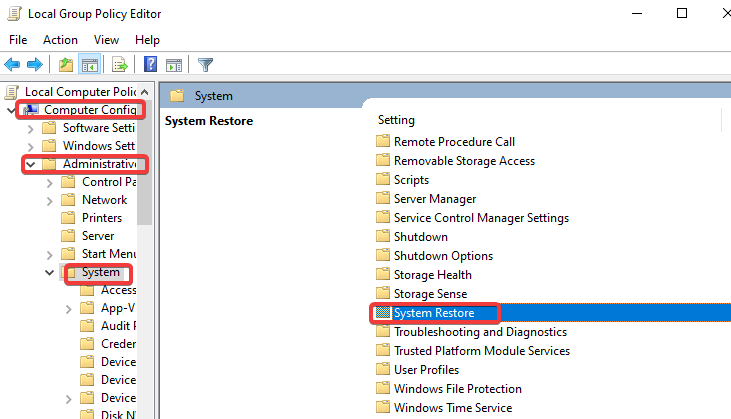
Task: Select Administrative Templates in the tree
Action: (x=100, y=164)
